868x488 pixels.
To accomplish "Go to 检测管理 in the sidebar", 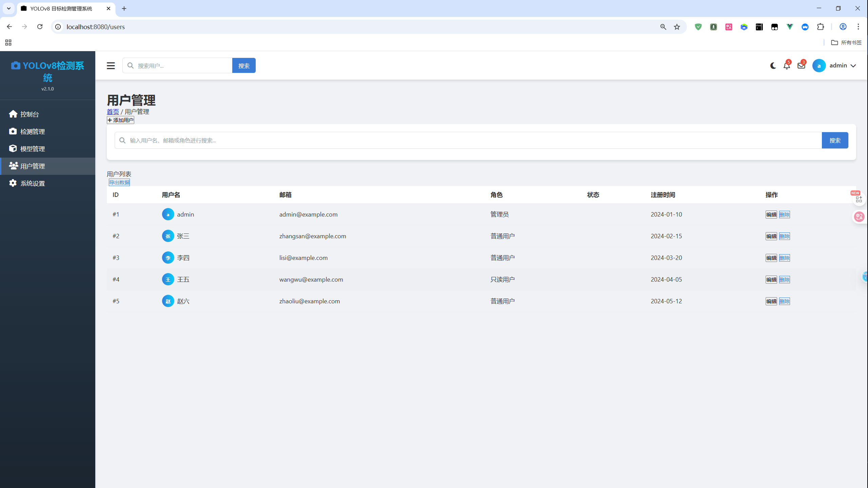I will point(32,131).
